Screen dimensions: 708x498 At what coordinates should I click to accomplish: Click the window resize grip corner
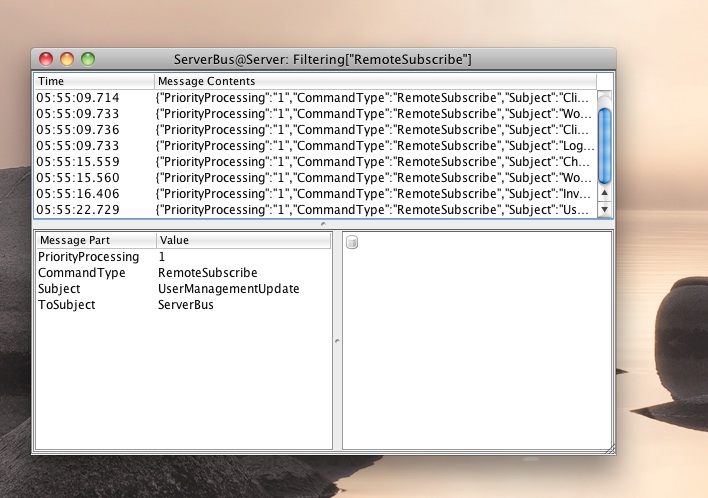coord(609,448)
